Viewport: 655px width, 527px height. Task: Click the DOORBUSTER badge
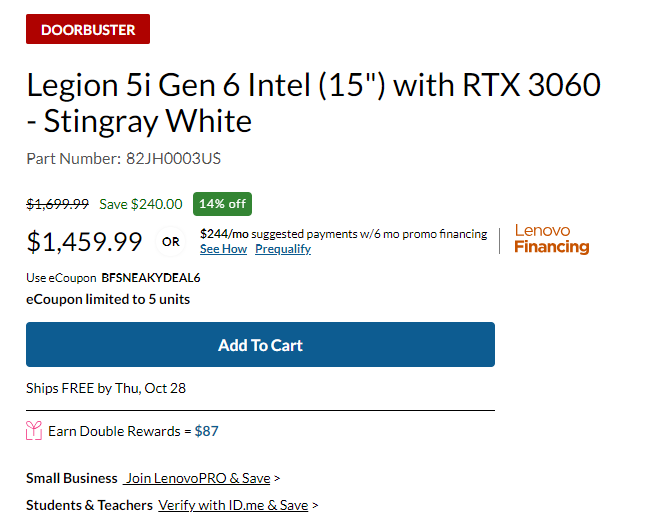tap(88, 29)
